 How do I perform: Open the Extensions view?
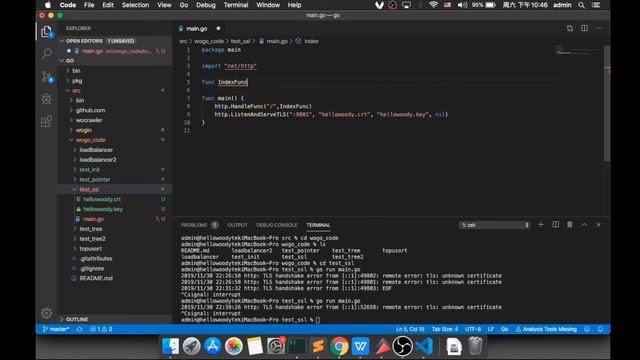[47, 121]
